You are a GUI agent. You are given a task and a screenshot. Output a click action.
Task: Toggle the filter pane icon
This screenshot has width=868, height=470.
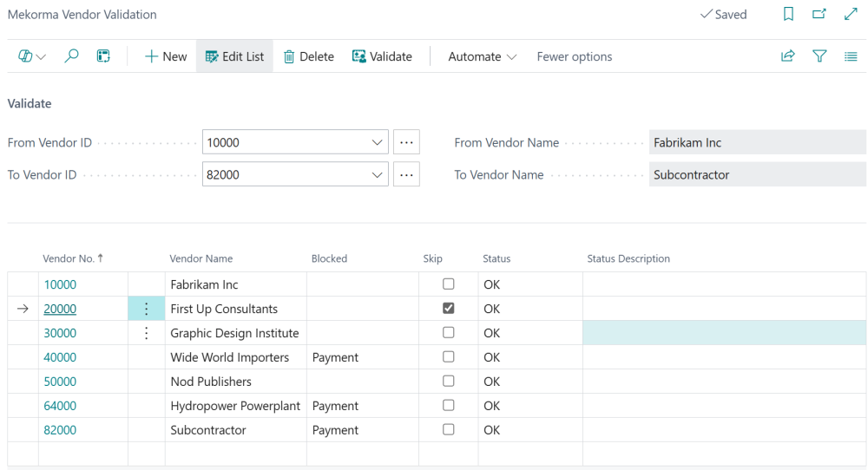[819, 56]
